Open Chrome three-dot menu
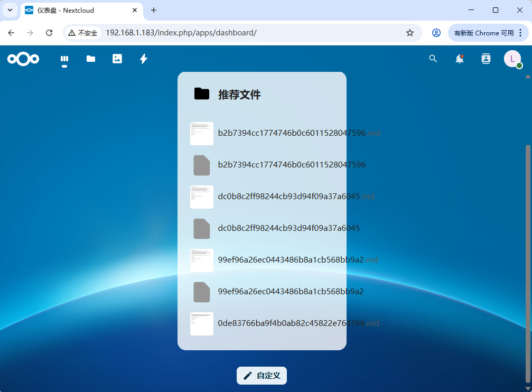Image resolution: width=532 pixels, height=392 pixels. [x=520, y=33]
